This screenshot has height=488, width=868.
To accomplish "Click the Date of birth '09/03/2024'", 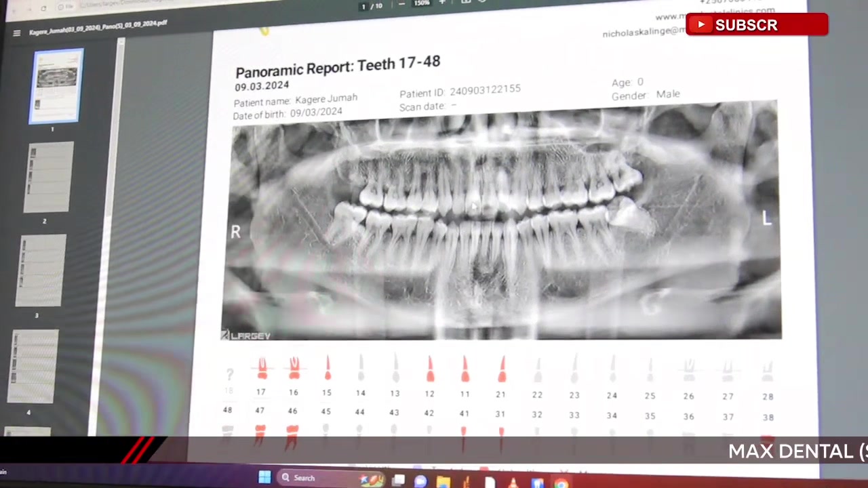I will 316,113.
